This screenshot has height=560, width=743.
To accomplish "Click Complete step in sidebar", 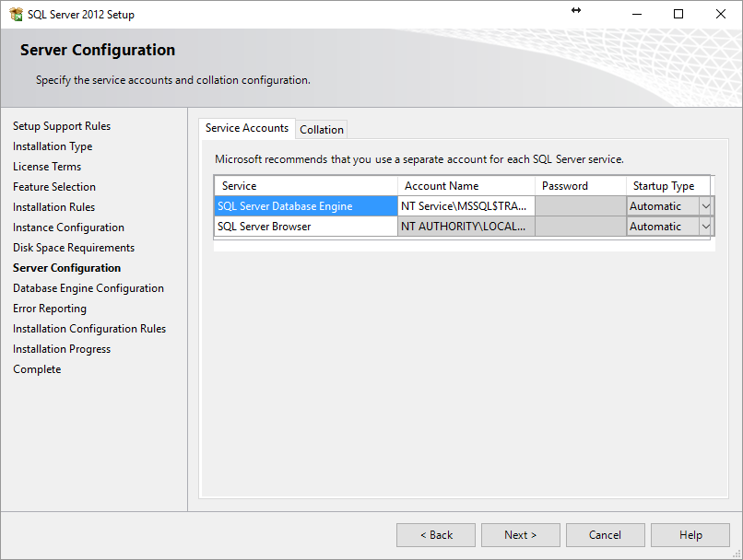I will pos(37,369).
